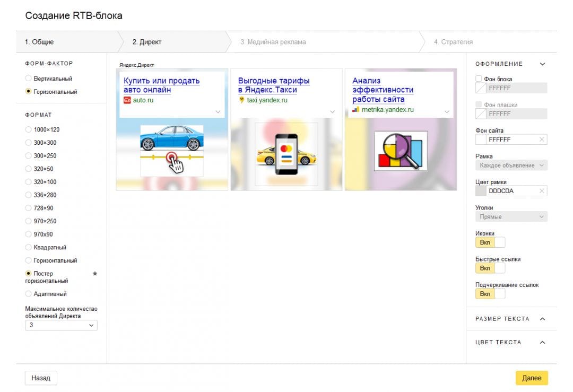Clear the Фон сайта color value
573x392 pixels.
[542, 140]
